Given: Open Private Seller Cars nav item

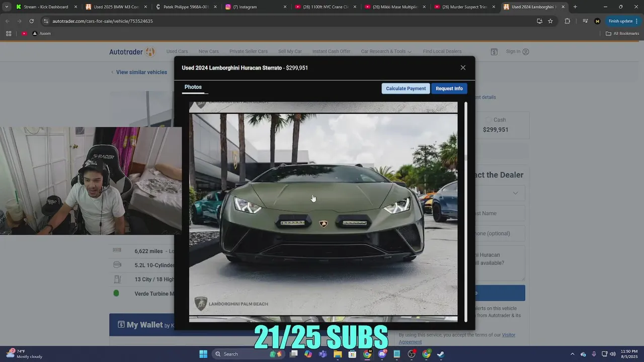Looking at the screenshot, I should click(249, 51).
